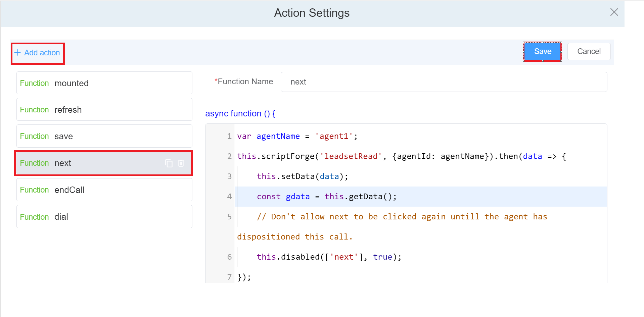Select the mounted function
This screenshot has height=317, width=644.
(x=104, y=83)
